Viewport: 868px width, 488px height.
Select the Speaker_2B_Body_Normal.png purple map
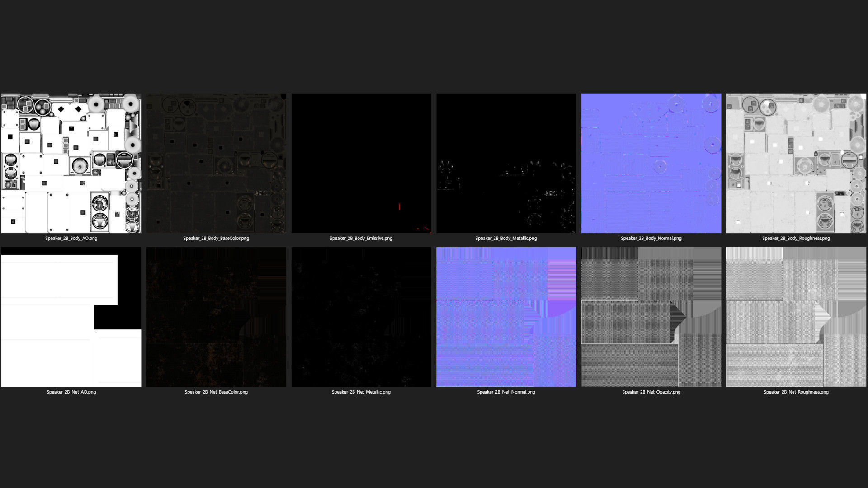(x=651, y=163)
